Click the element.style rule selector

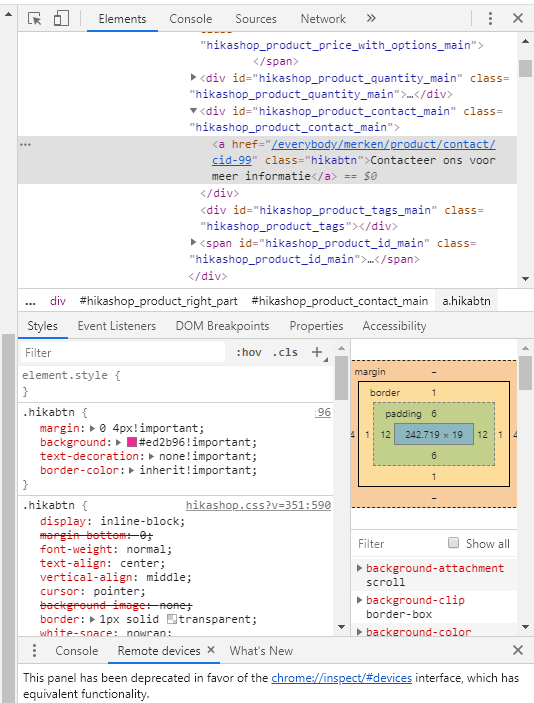tap(65, 375)
